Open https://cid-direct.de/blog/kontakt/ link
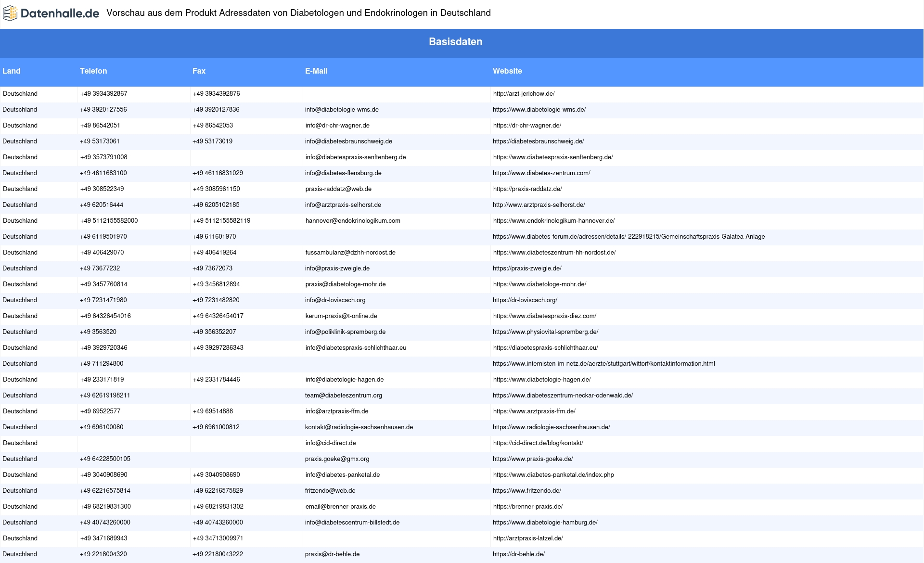 (x=538, y=443)
